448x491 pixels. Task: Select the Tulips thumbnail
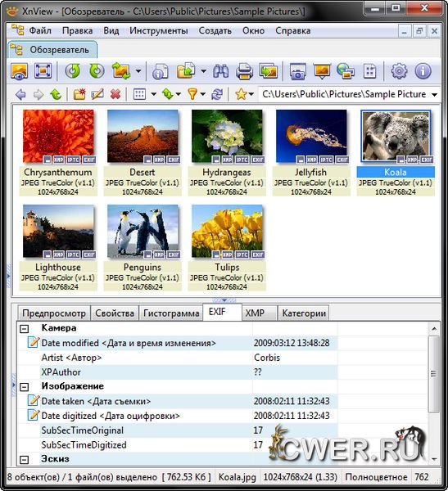227,232
